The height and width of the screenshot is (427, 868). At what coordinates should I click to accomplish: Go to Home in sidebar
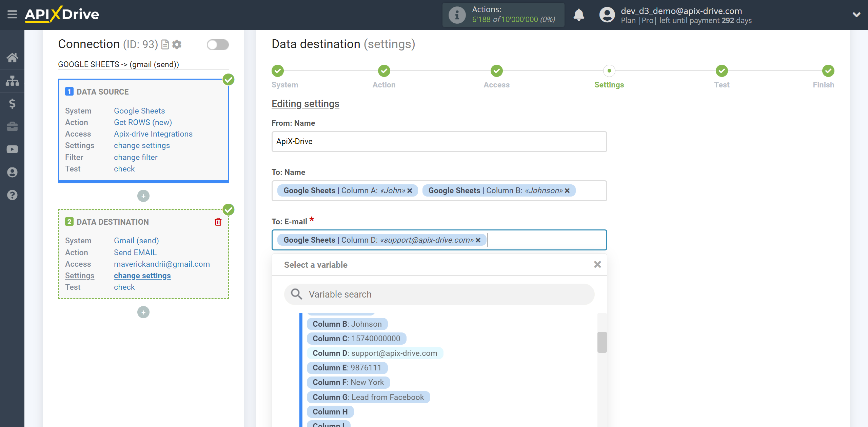click(12, 58)
